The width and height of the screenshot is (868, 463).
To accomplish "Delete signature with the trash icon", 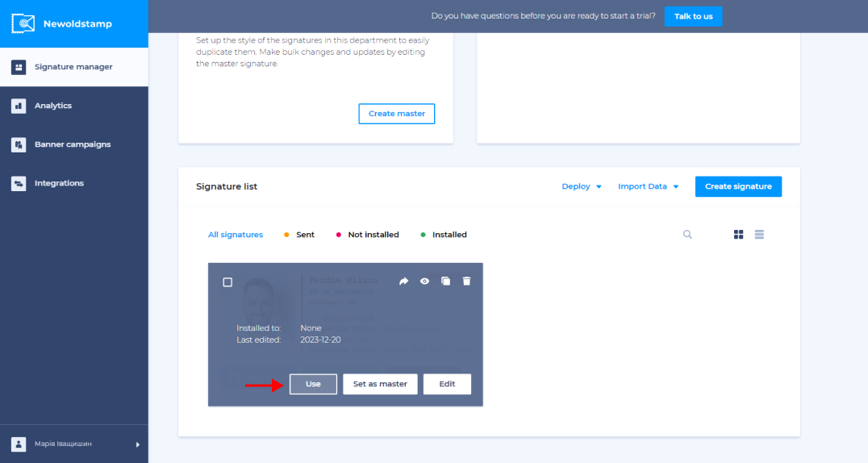I will 466,282.
